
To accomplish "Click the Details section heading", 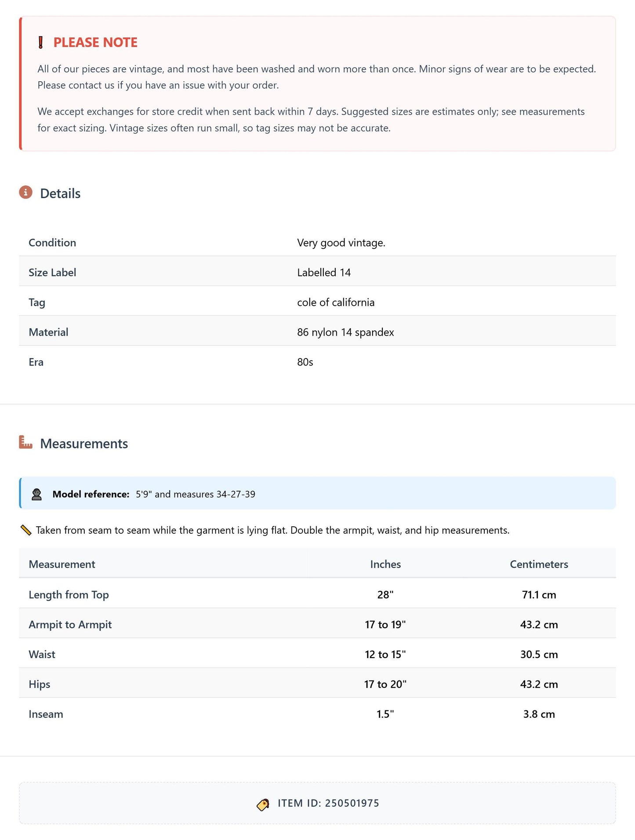I will click(x=60, y=193).
